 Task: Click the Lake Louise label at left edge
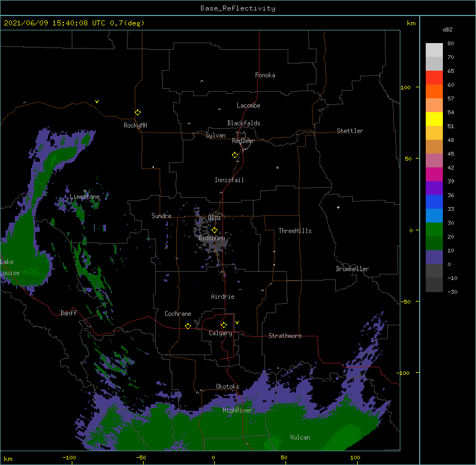10,267
